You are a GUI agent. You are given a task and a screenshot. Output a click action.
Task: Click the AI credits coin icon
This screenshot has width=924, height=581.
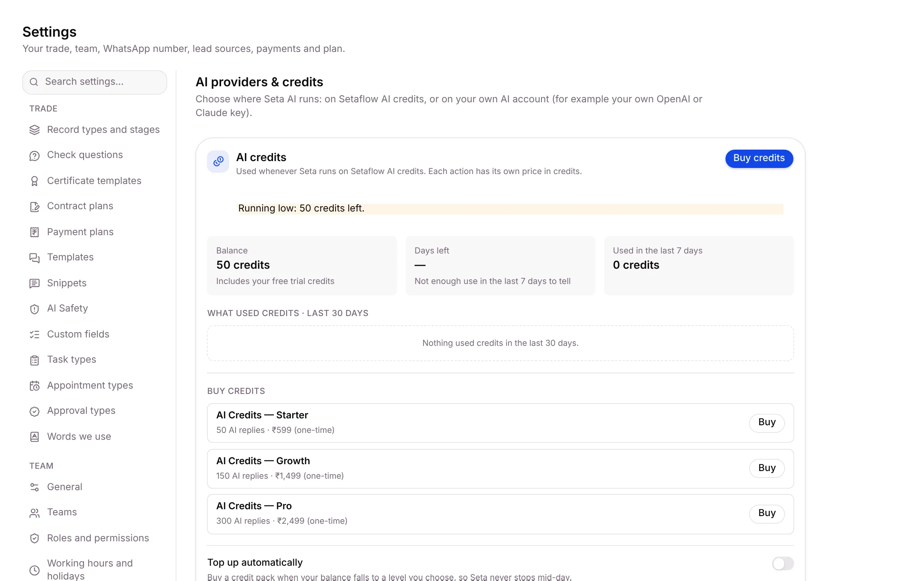[x=218, y=161]
